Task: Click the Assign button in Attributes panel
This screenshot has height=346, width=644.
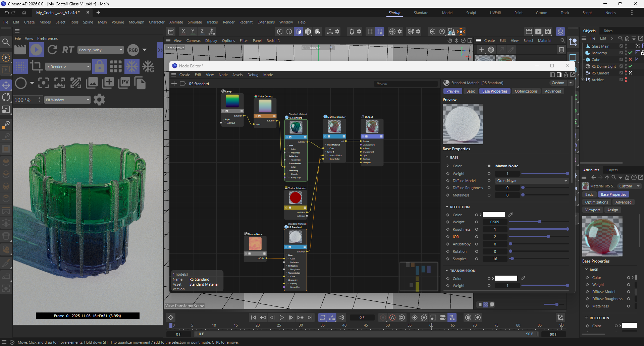Action: pos(612,210)
